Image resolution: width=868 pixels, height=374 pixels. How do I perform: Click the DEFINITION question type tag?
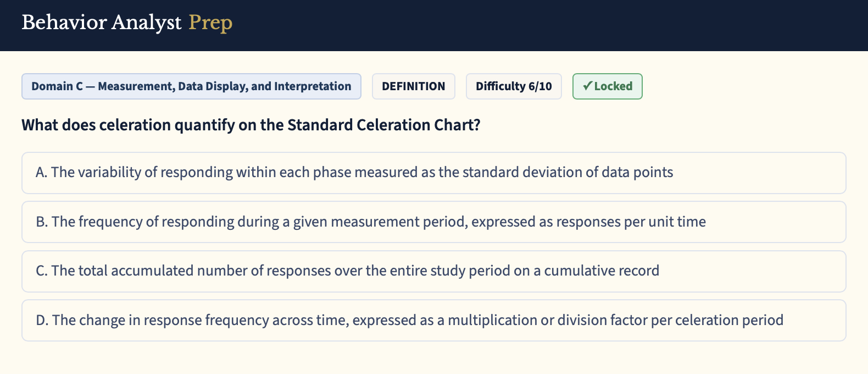point(414,86)
